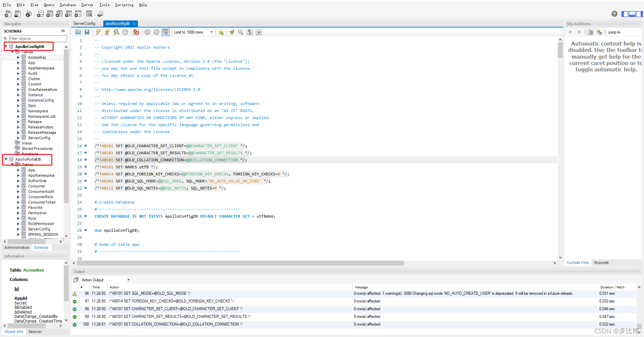Rollback transaction X icon
The height and width of the screenshot is (337, 644).
point(156,32)
